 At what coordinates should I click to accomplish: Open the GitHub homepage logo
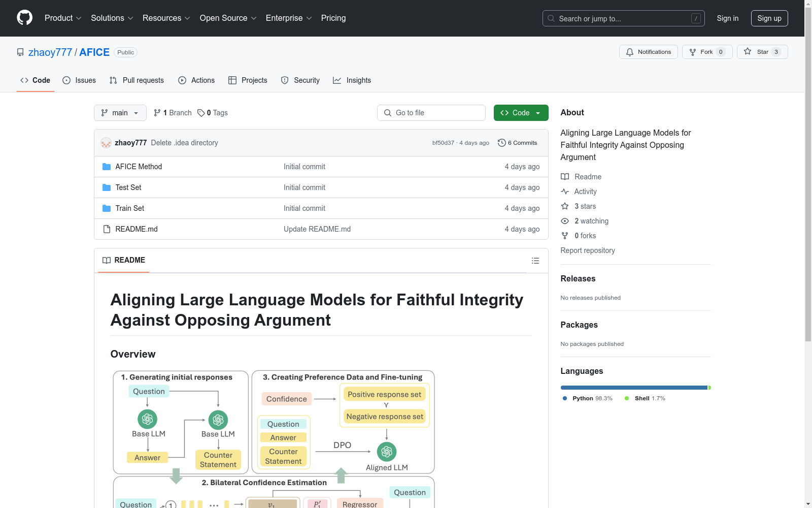click(24, 18)
